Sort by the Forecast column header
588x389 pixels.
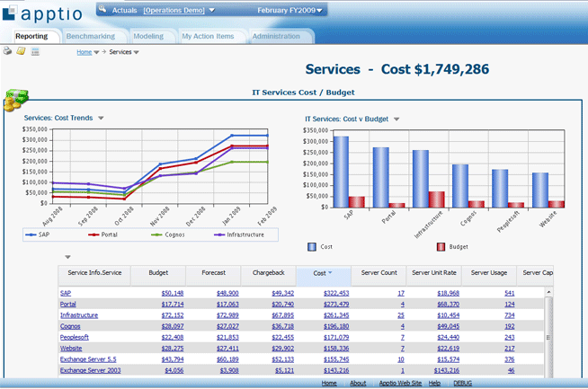click(x=213, y=276)
